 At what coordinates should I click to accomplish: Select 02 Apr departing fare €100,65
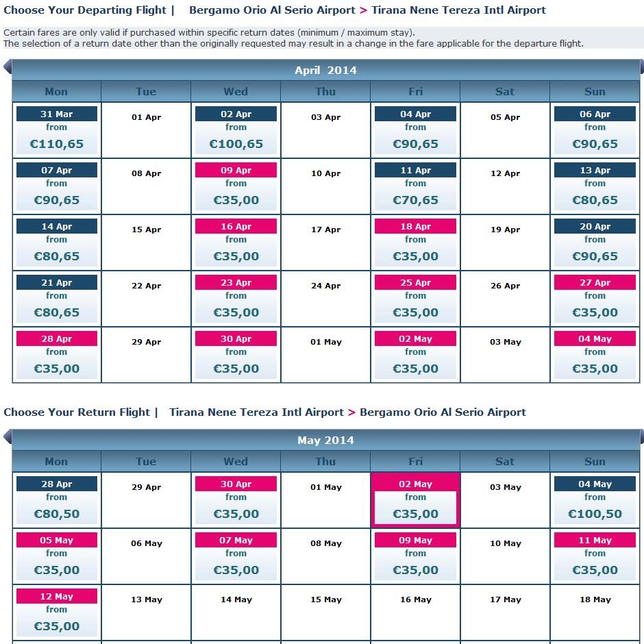pyautogui.click(x=236, y=129)
